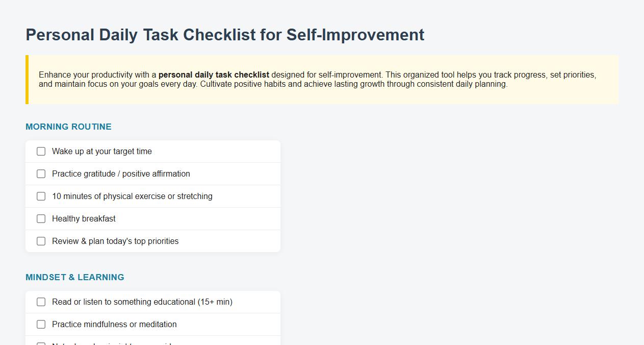644x345 pixels.
Task: Mark "10 minutes of physical exercise or stretching" done
Action: tap(41, 196)
